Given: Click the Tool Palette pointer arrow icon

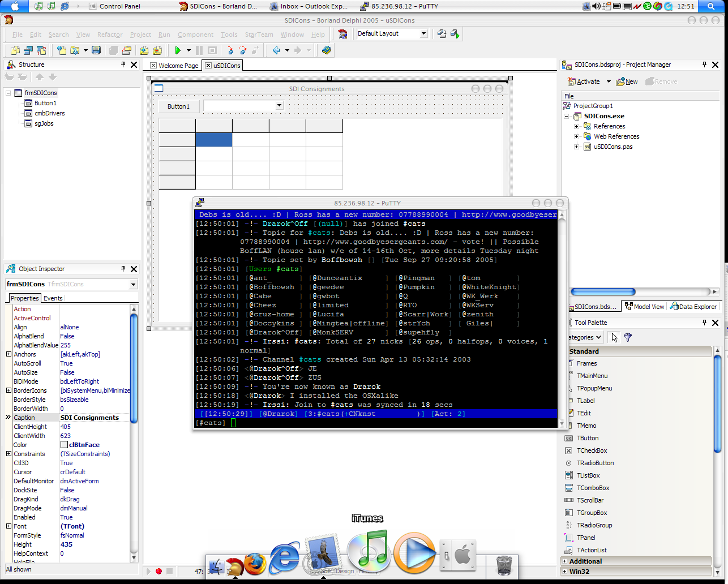Looking at the screenshot, I should pyautogui.click(x=615, y=337).
